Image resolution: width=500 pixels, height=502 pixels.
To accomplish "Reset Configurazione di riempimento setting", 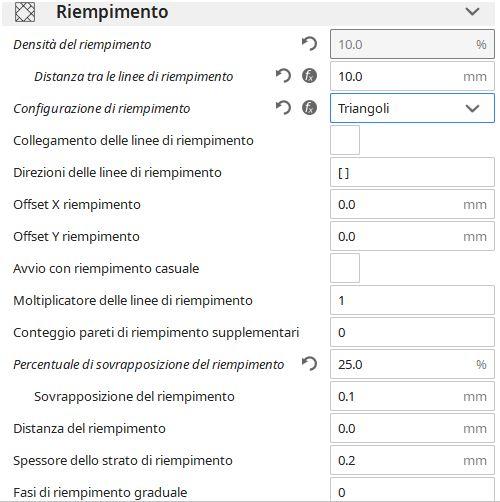I will pyautogui.click(x=283, y=108).
